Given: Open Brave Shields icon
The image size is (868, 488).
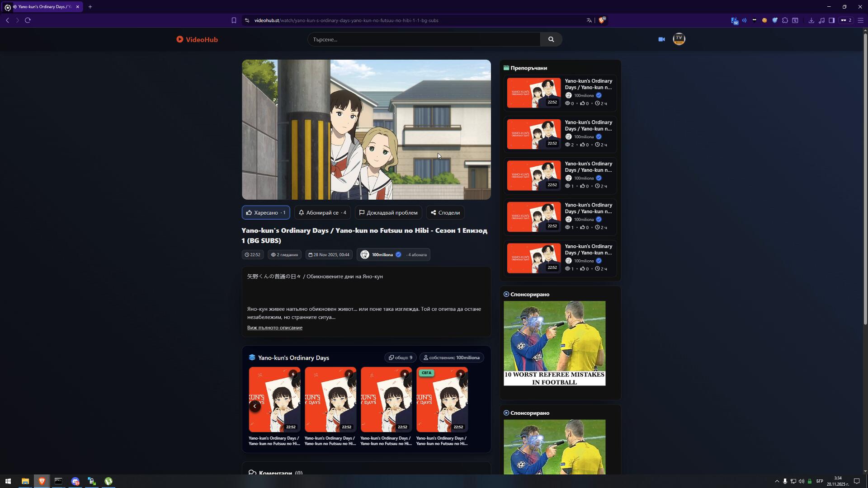Looking at the screenshot, I should [x=602, y=20].
